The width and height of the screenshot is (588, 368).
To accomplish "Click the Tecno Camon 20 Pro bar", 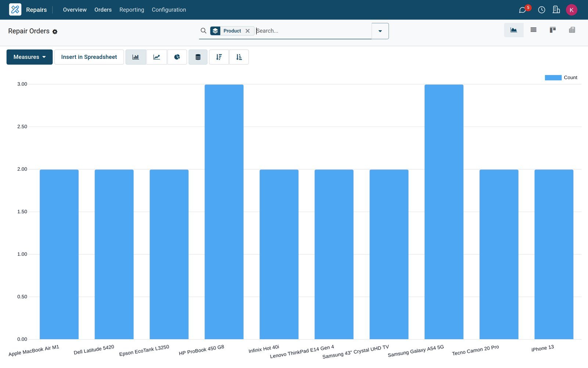I will click(499, 254).
